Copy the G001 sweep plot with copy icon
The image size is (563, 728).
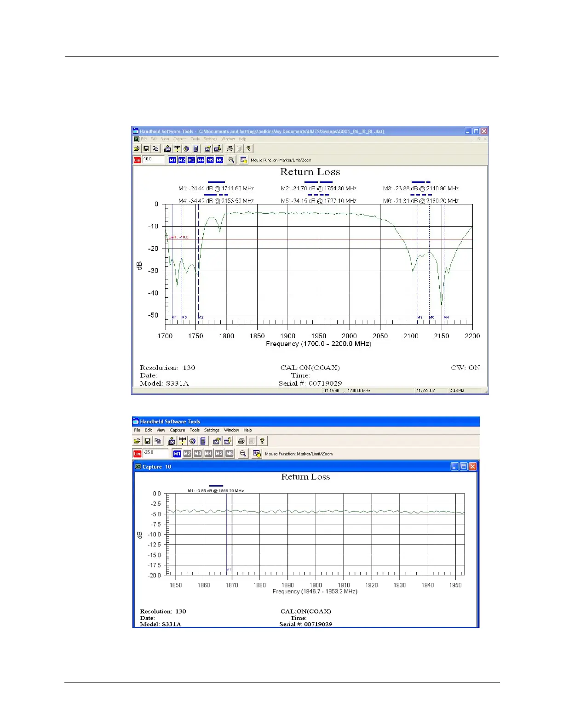[x=155, y=149]
